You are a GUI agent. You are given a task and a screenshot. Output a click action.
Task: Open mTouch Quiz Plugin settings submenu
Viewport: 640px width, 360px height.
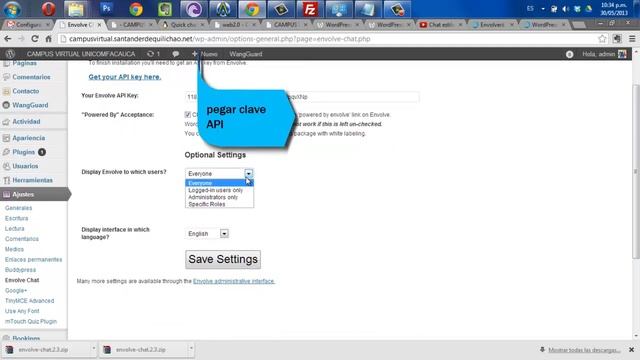click(31, 321)
